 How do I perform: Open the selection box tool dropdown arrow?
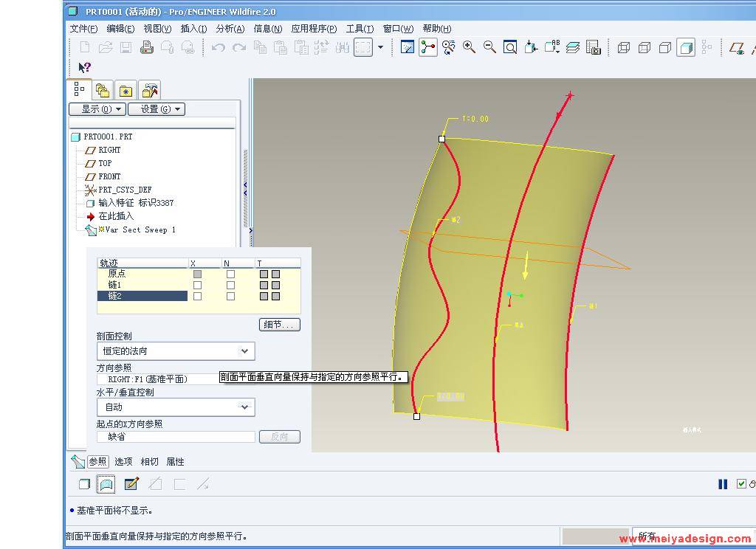380,47
